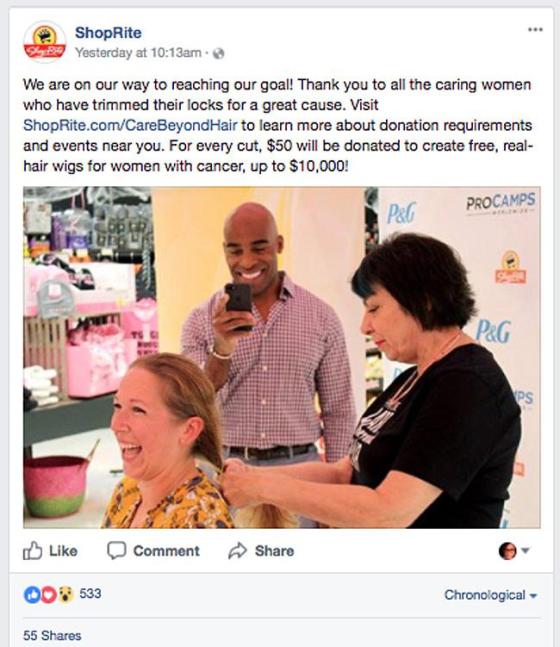Click the public globe privacy icon

[x=218, y=53]
